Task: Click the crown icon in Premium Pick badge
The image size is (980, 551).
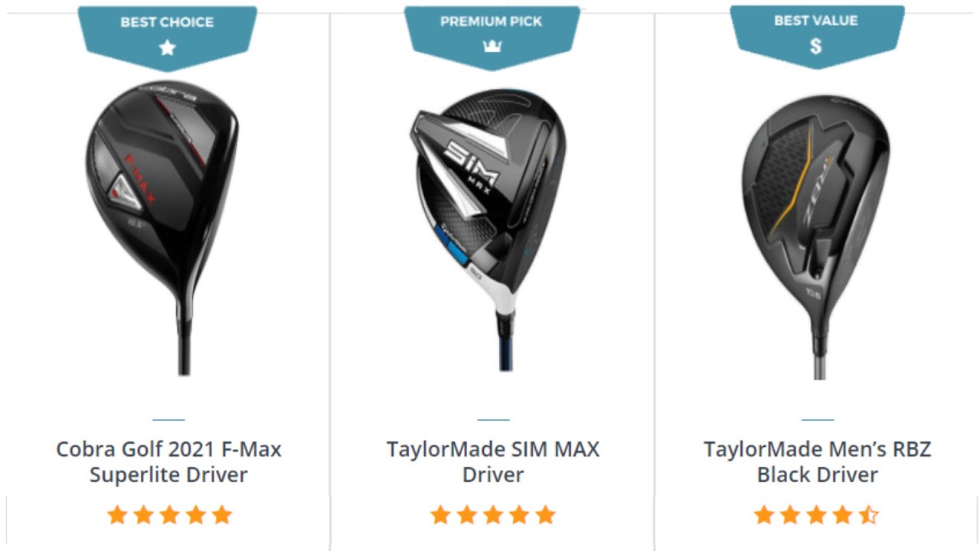Action: [x=492, y=47]
